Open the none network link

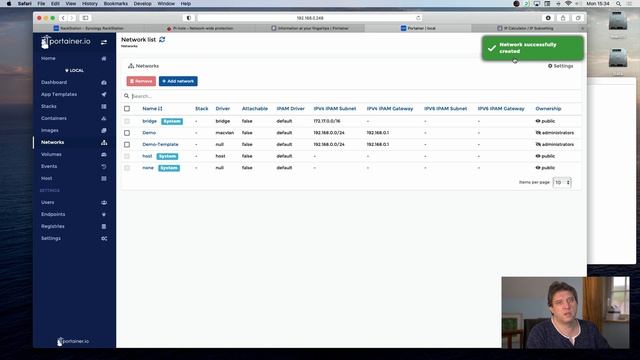click(x=148, y=168)
